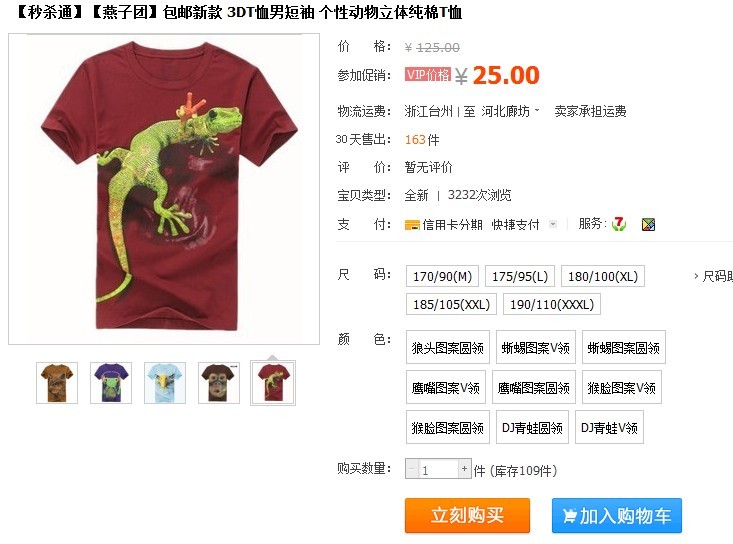Open the 尺码 size help expander
The height and width of the screenshot is (544, 733).
tap(713, 276)
